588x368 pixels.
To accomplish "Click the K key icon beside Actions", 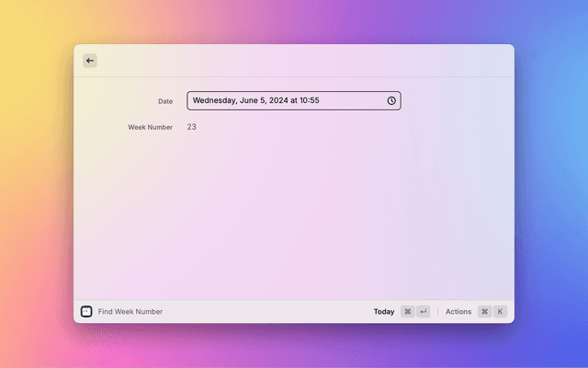I will click(500, 312).
